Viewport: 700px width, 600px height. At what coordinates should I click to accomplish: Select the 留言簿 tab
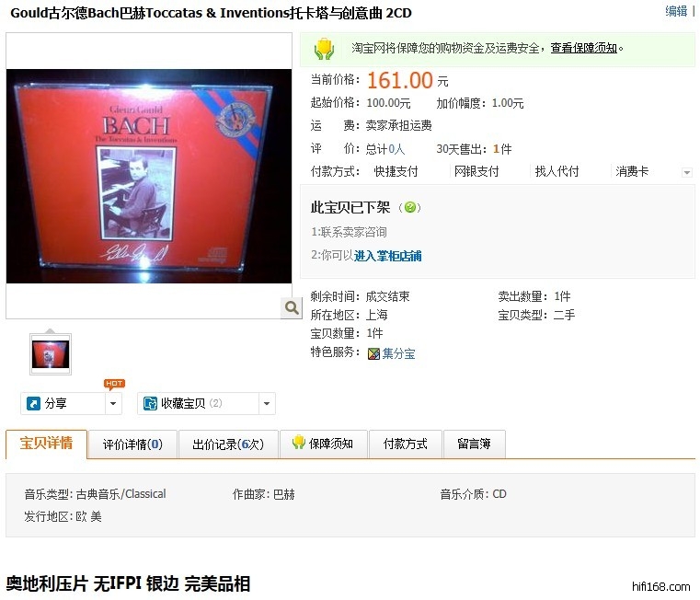[x=474, y=444]
